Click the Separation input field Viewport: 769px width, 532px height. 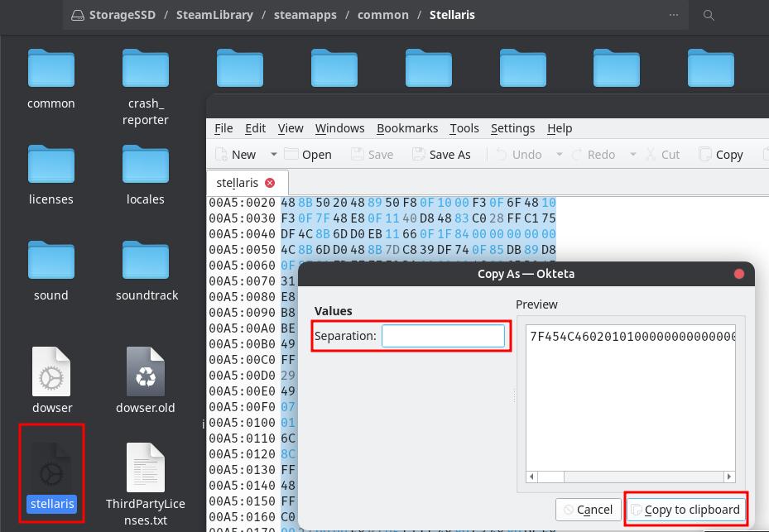click(443, 337)
